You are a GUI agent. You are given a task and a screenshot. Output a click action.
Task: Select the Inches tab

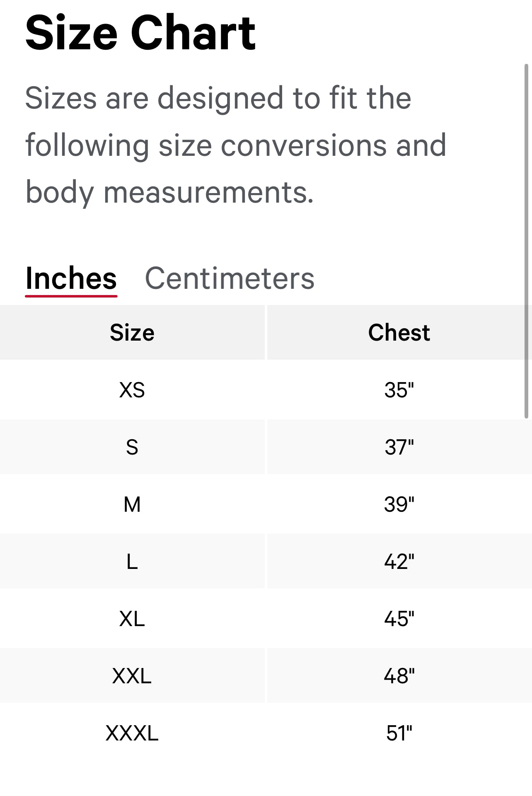tap(71, 278)
